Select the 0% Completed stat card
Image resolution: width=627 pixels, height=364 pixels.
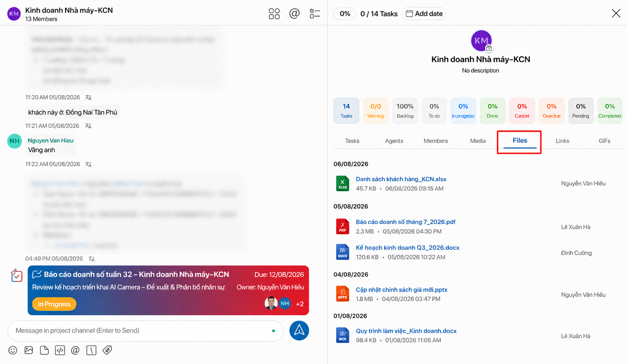(610, 111)
